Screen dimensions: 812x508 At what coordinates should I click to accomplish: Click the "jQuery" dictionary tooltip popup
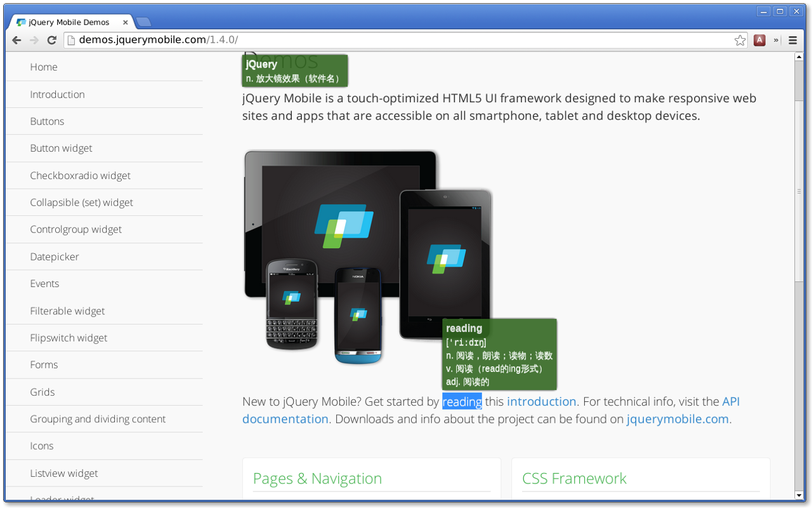point(295,71)
